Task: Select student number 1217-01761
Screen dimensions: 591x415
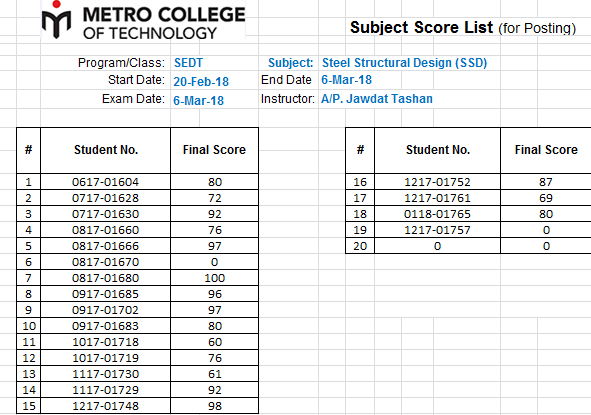Action: [x=438, y=198]
